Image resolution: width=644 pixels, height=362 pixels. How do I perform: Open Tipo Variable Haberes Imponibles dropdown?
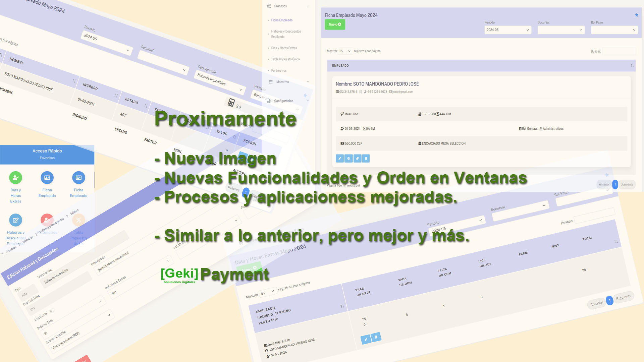coord(220,82)
